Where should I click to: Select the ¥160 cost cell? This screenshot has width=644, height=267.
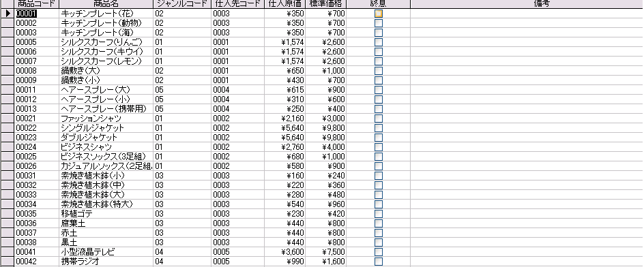tap(284, 176)
